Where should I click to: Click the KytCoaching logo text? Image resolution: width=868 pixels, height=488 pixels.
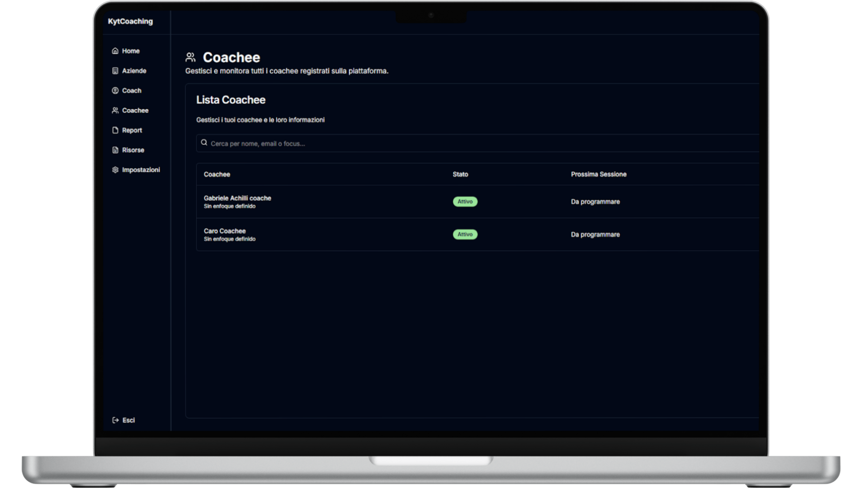[130, 21]
